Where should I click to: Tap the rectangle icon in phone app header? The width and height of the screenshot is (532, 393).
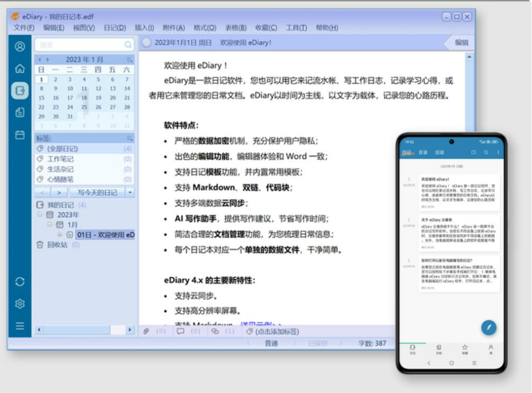tap(473, 153)
